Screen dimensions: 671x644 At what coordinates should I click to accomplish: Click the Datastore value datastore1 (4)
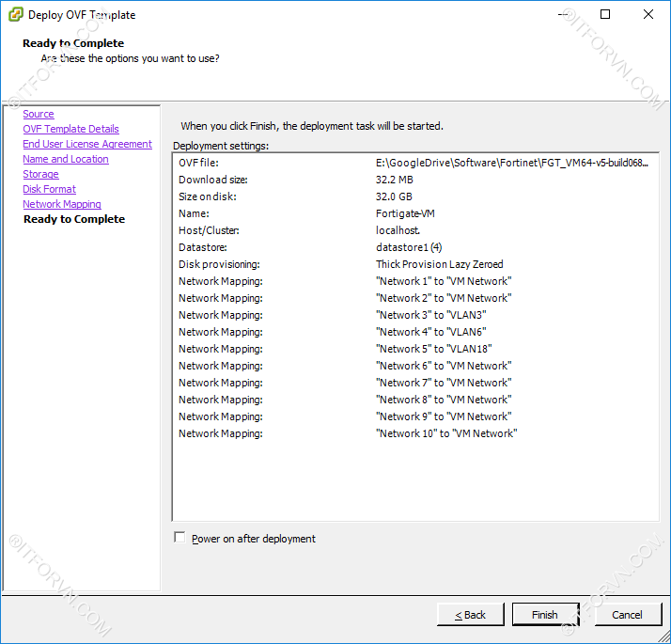click(409, 247)
